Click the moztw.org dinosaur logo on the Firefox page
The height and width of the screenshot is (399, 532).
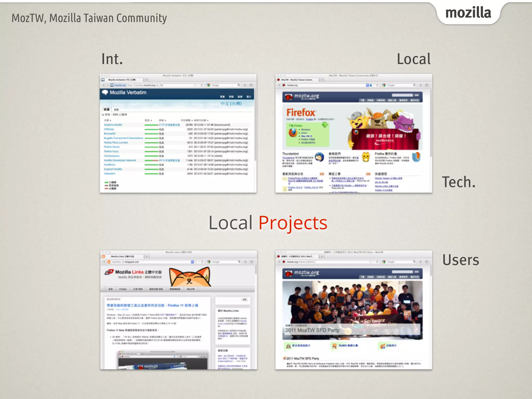tap(289, 97)
